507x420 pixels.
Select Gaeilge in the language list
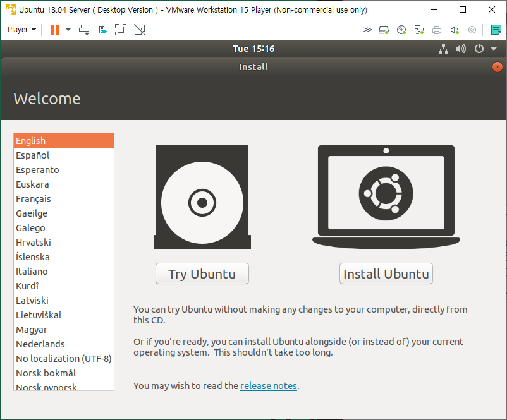64,213
